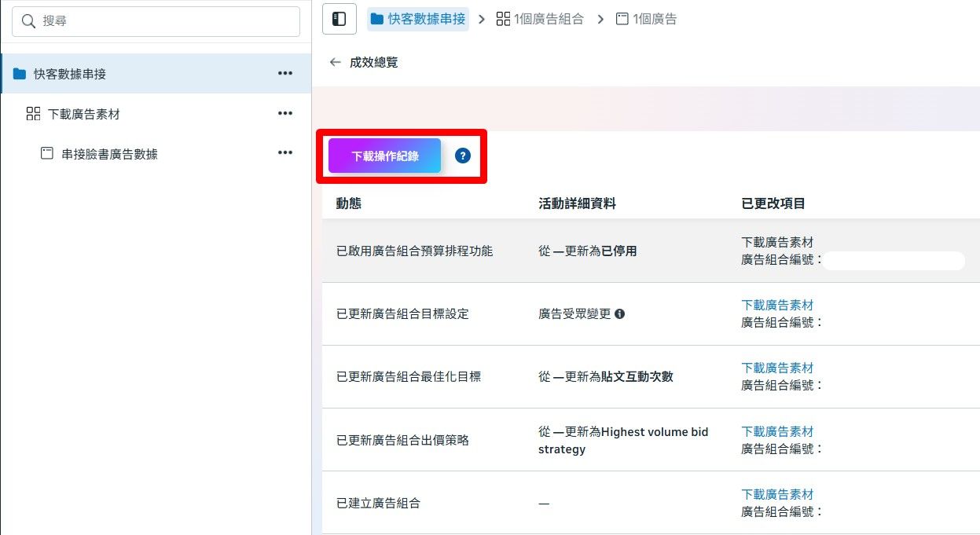
Task: Open 下載廣告素材 link in 已建立廣告組合 row
Action: click(x=777, y=494)
